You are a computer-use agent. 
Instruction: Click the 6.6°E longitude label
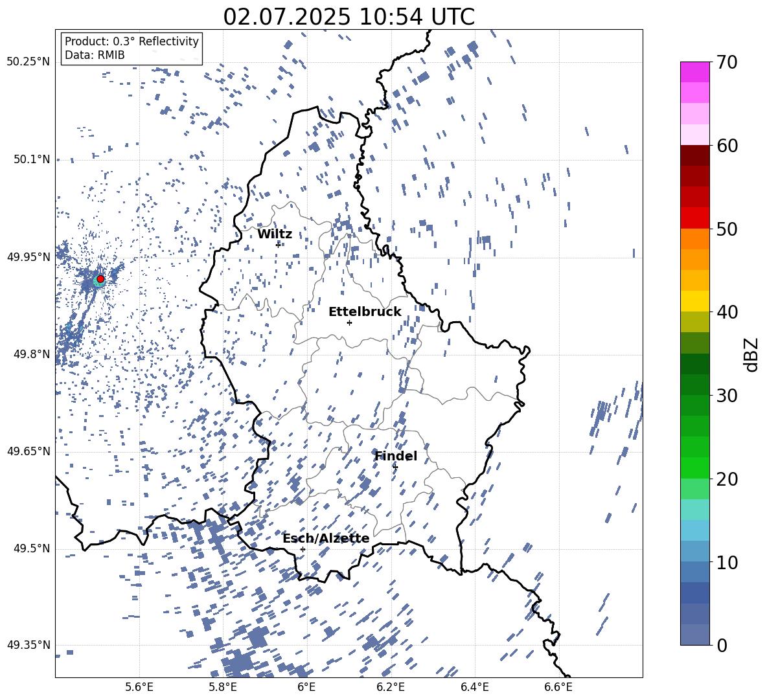(x=558, y=687)
